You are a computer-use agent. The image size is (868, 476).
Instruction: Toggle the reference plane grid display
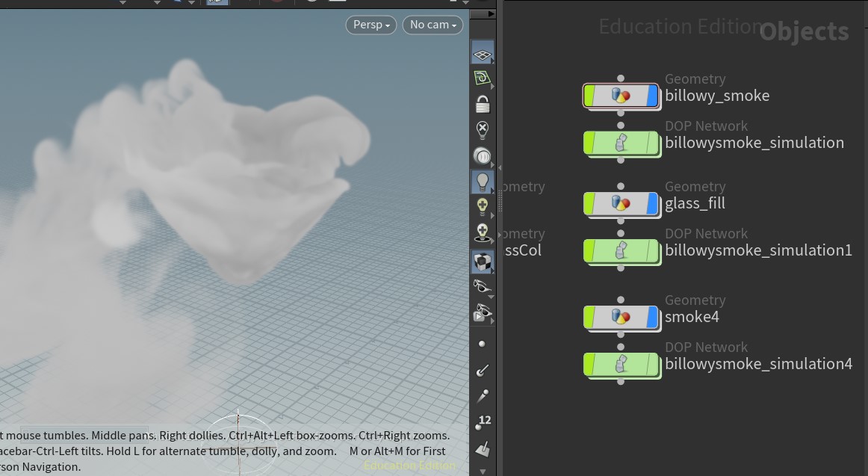(x=483, y=53)
